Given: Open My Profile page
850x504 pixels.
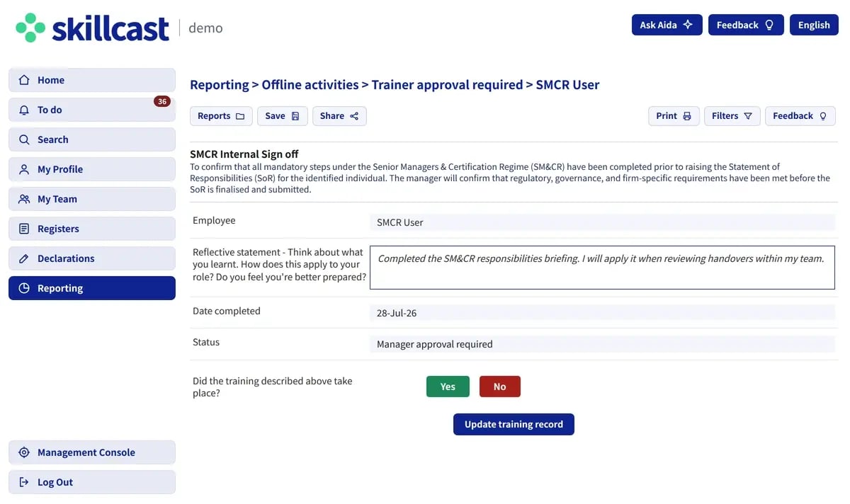Looking at the screenshot, I should pos(92,169).
